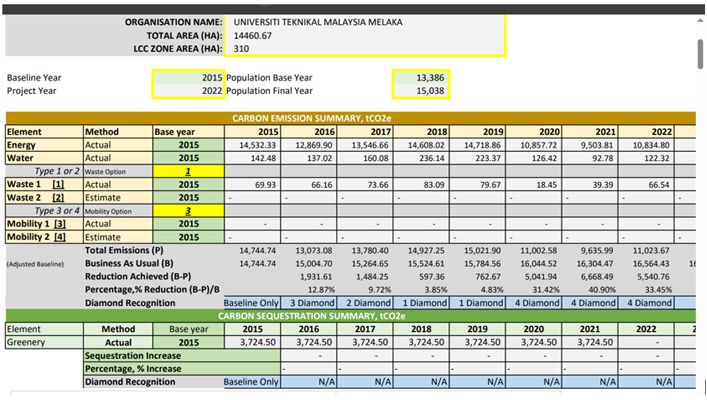Click the Baseline Year cell showing 2015
This screenshot has width=707, height=400.
pyautogui.click(x=188, y=77)
